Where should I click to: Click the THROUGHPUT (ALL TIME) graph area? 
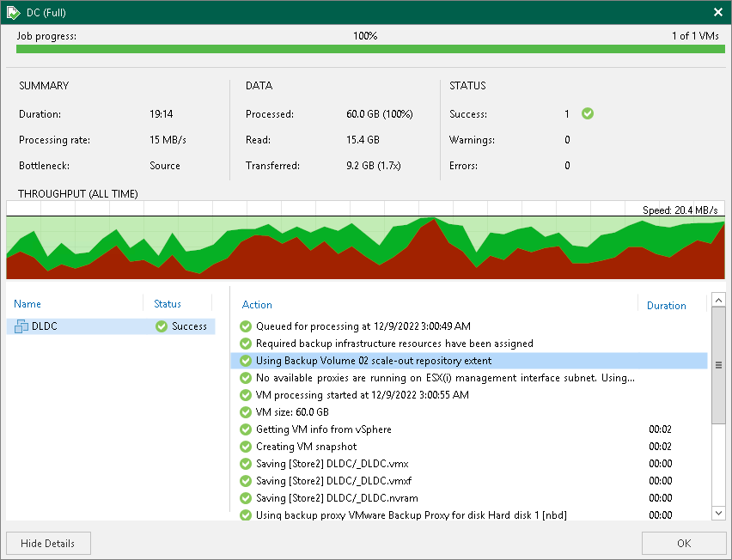pos(366,240)
